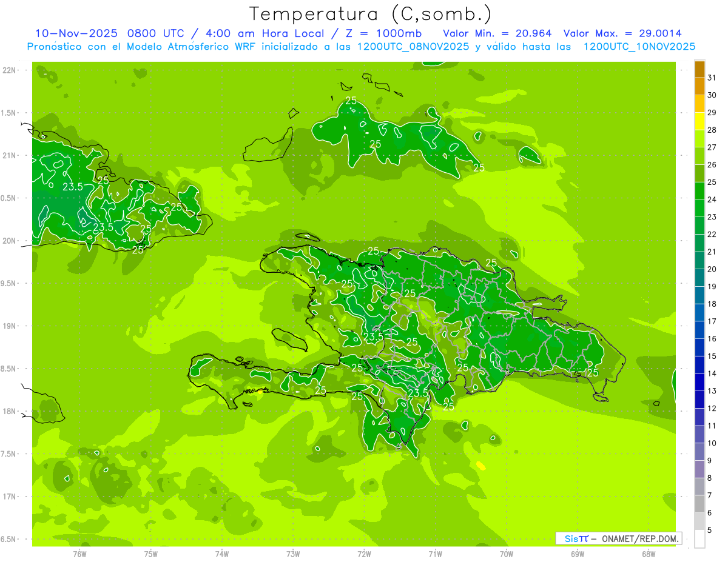Click the 21N latitude axis label
This screenshot has width=728, height=562.
click(10, 155)
